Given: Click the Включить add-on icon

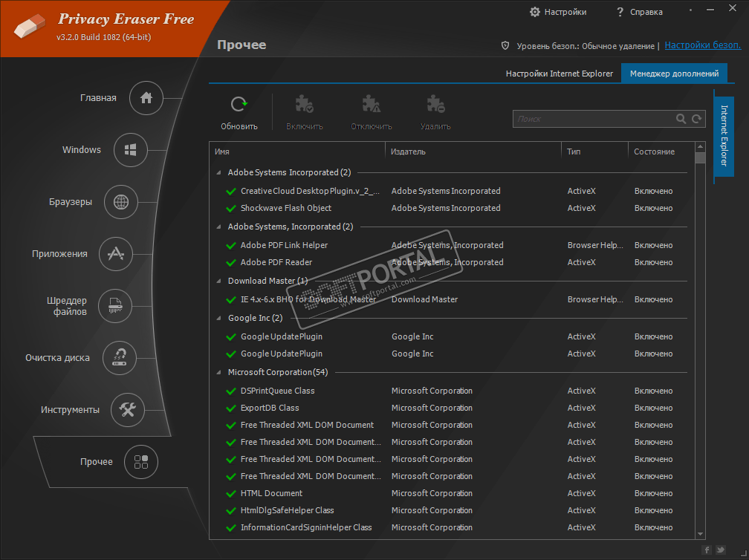Looking at the screenshot, I should point(305,103).
